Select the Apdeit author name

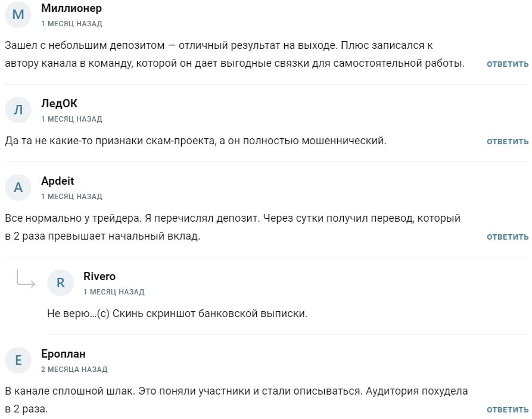pos(58,181)
